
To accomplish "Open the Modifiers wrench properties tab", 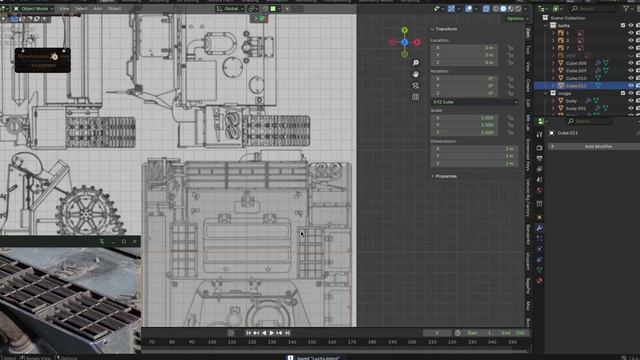I will click(540, 228).
